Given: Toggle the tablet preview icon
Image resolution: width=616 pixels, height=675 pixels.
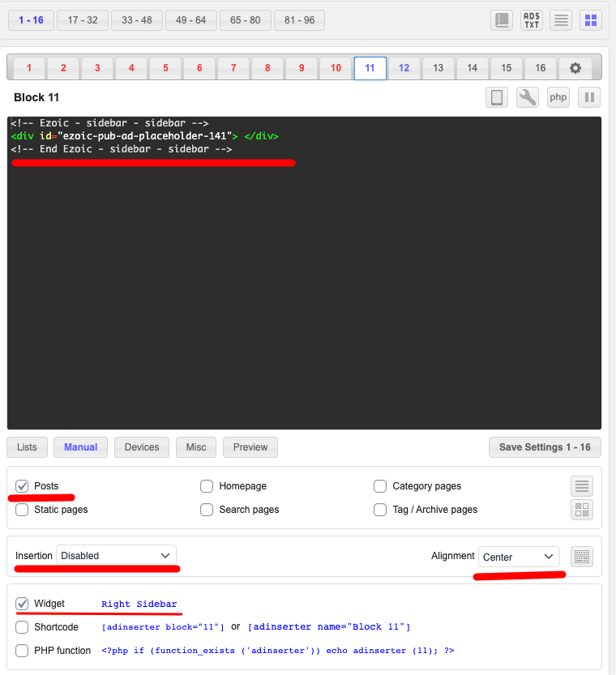Looking at the screenshot, I should (x=497, y=97).
